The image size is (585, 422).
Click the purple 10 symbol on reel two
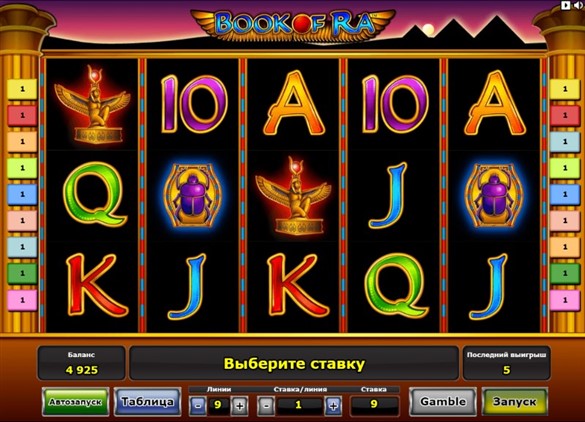194,104
